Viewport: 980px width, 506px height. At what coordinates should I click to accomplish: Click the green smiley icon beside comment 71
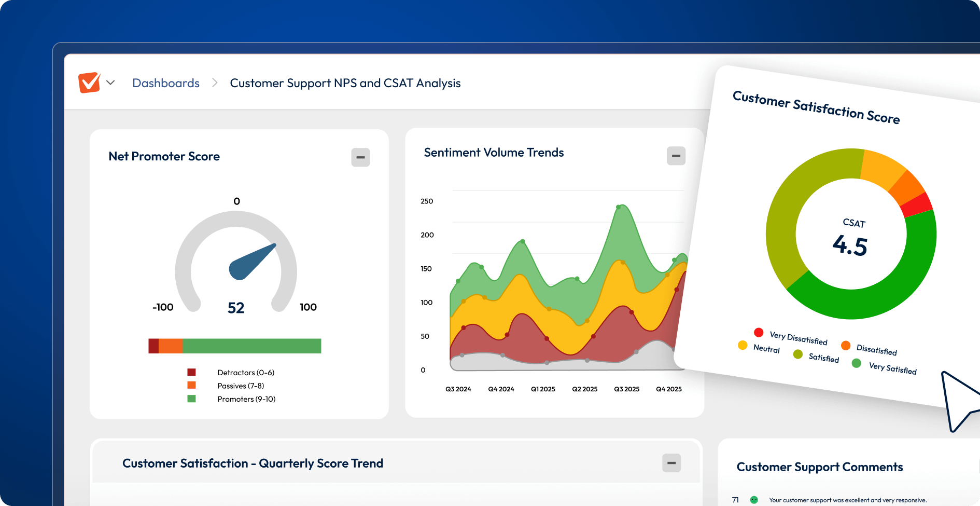[x=754, y=500]
